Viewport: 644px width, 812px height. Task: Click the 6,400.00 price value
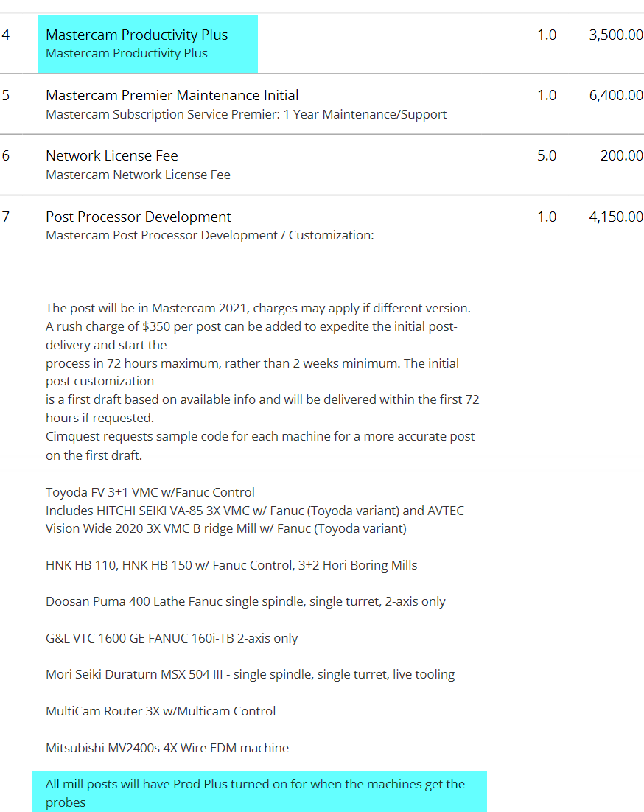(x=615, y=95)
